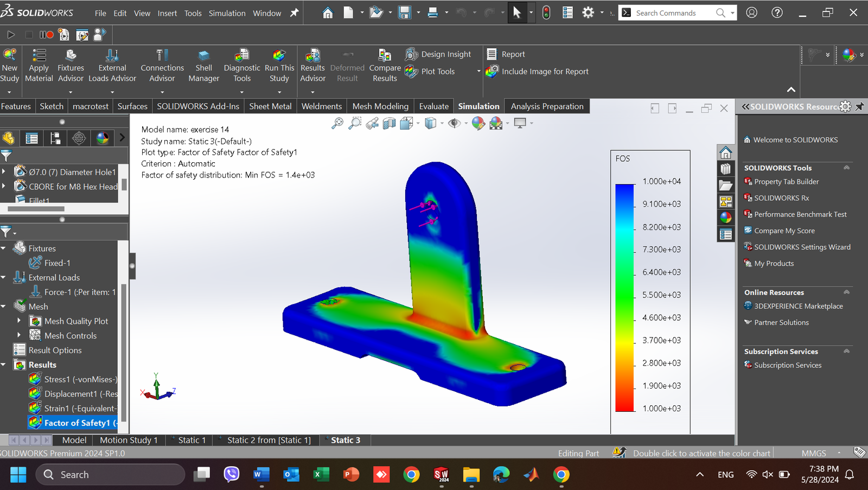Image resolution: width=868 pixels, height=490 pixels.
Task: Open Compare Results tool
Action: pos(385,56)
